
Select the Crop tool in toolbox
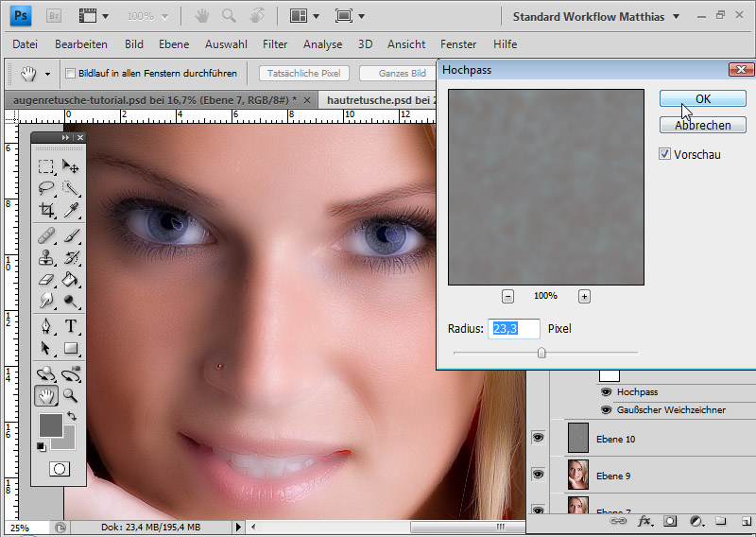coord(45,210)
